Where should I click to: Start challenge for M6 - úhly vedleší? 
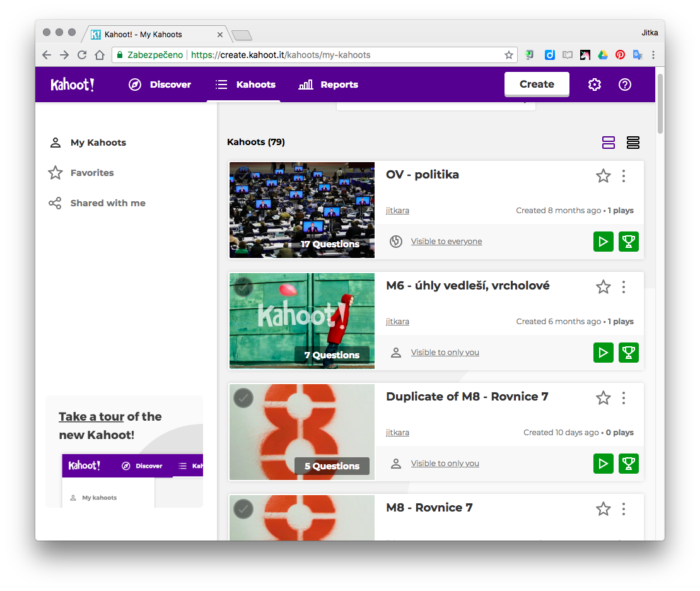(629, 353)
